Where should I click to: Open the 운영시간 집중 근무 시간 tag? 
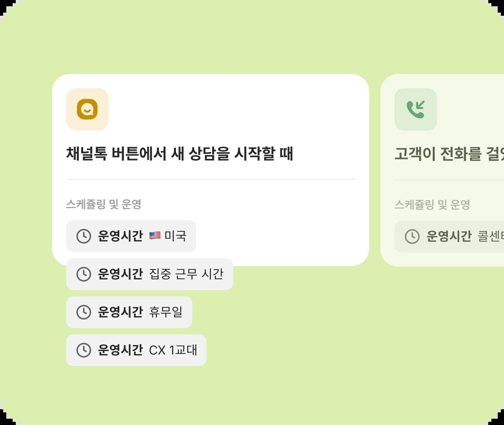click(150, 274)
